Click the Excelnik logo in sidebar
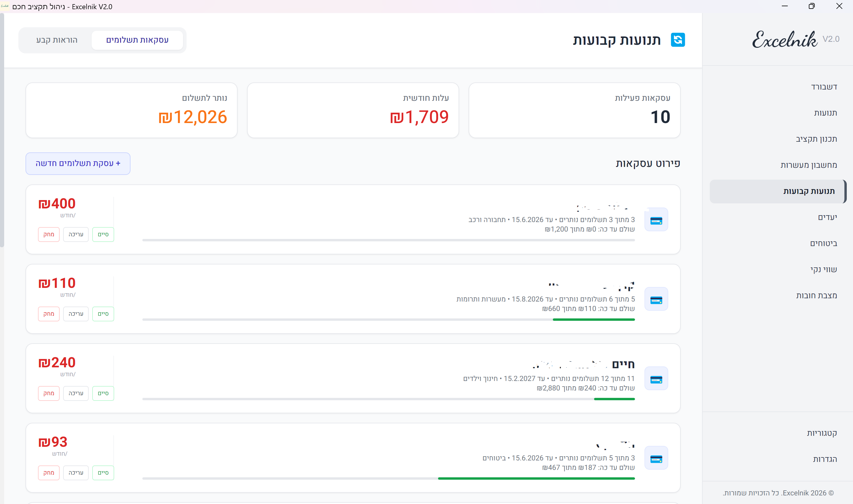 pyautogui.click(x=785, y=40)
